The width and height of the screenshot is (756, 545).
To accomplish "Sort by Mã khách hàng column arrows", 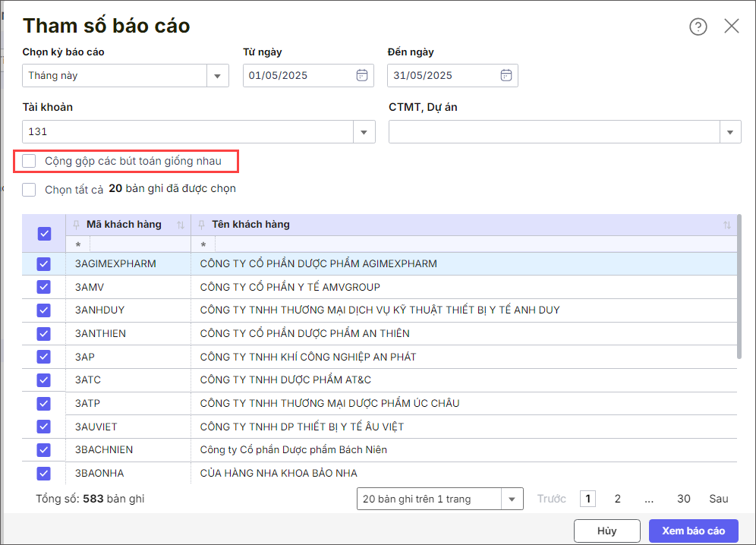I will (x=181, y=225).
